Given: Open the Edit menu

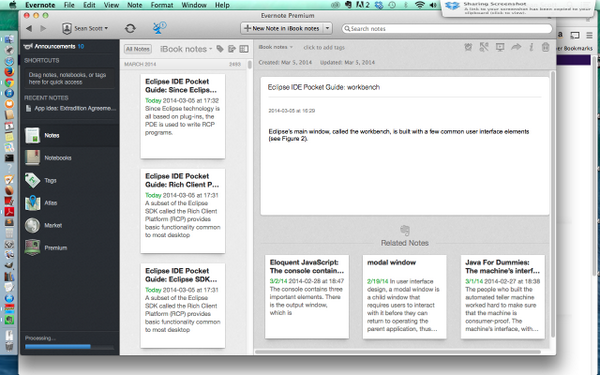Looking at the screenshot, I should [89, 5].
